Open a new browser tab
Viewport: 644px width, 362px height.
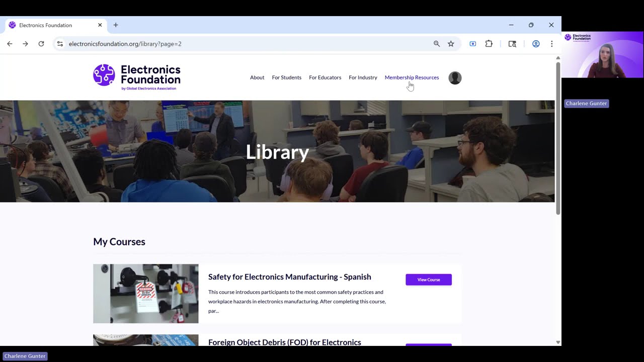[x=116, y=25]
